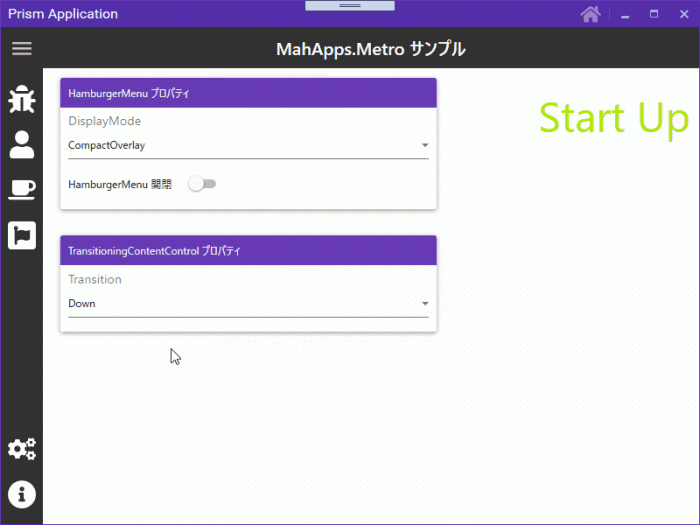Click the CompactOverlay combo box value
The width and height of the screenshot is (700, 525).
[x=248, y=146]
